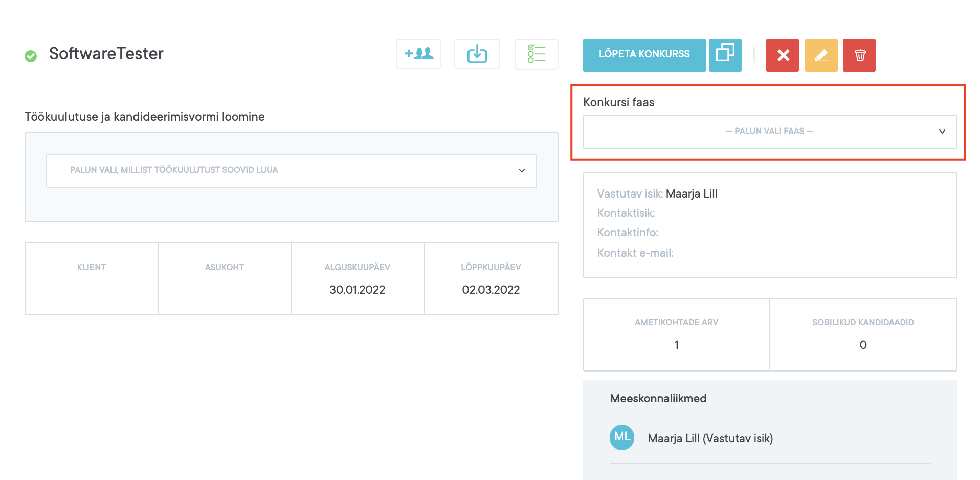The height and width of the screenshot is (480, 980).
Task: Click the add candidates icon
Action: coord(418,54)
